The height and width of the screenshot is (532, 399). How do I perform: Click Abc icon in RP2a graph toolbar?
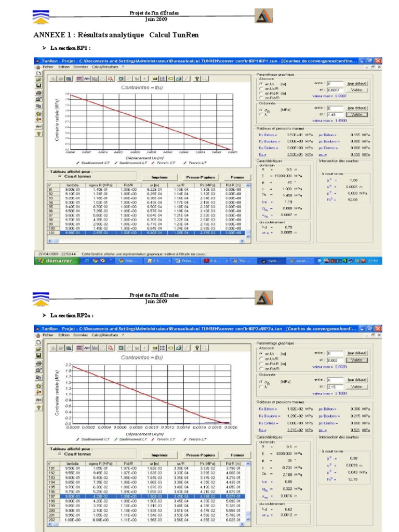[87, 348]
